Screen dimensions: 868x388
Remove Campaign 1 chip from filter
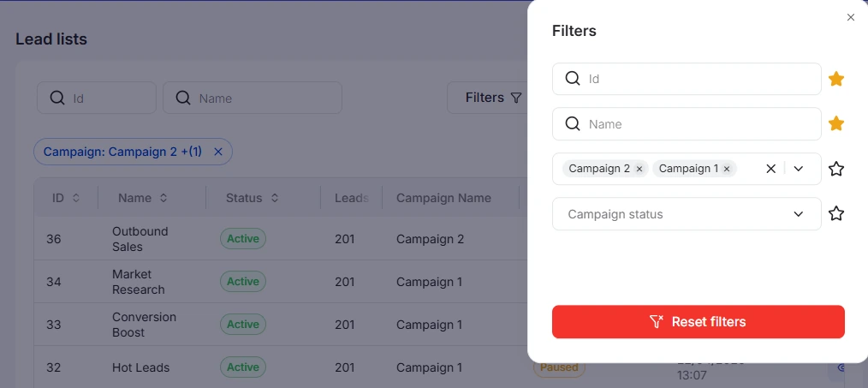tap(726, 169)
